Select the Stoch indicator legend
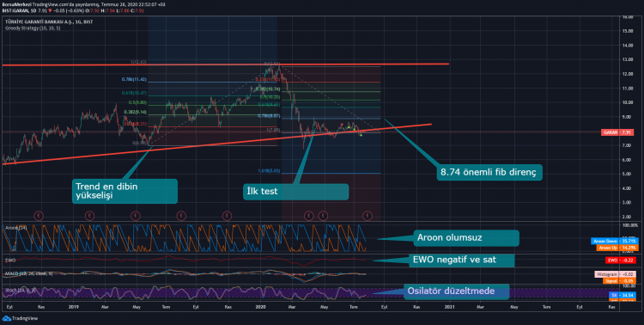 pyautogui.click(x=21, y=291)
